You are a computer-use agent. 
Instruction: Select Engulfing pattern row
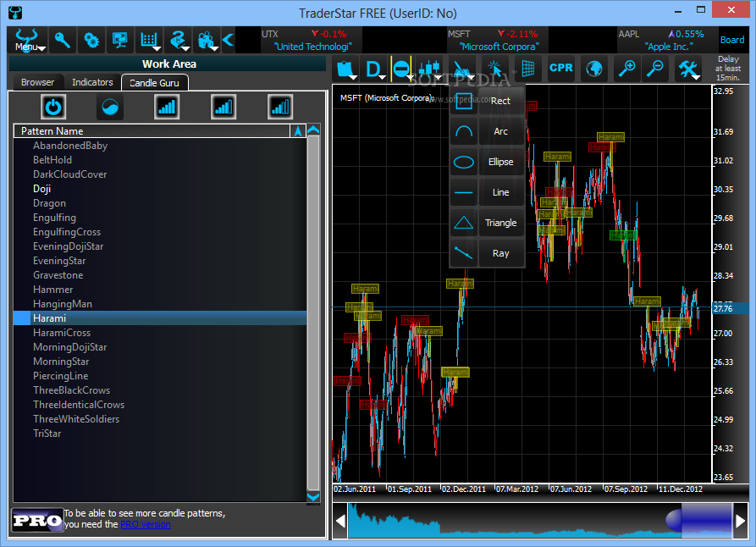click(x=160, y=218)
